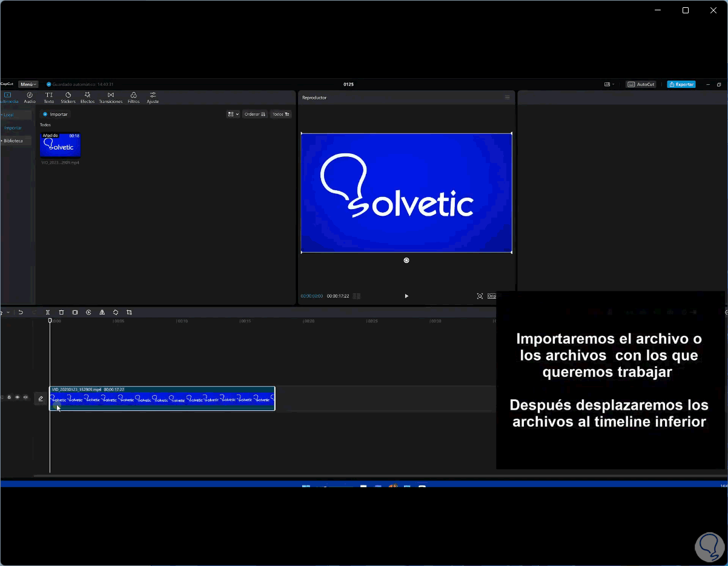Open the Multimedia tab

(8, 98)
